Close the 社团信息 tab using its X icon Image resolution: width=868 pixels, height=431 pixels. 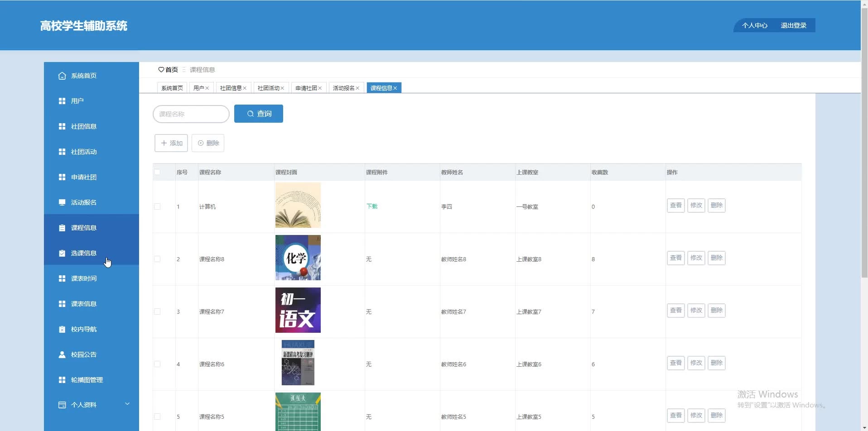(245, 88)
